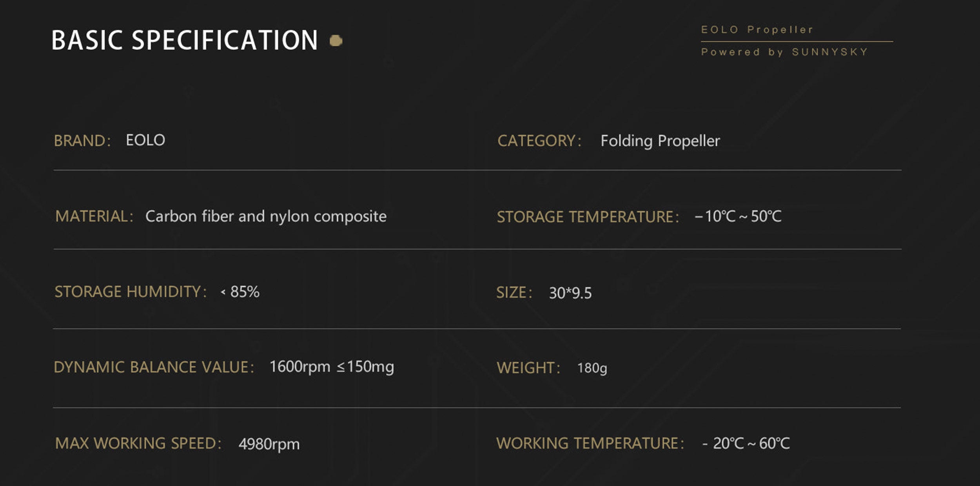Select the 180g weight value
Screen dimensions: 980x486
pyautogui.click(x=592, y=368)
